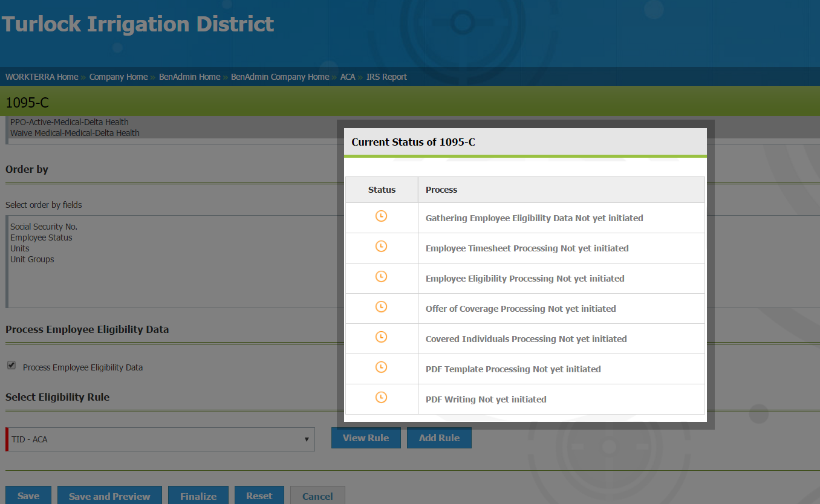Click Employee Timesheet Processing Not yet initiated text

tap(527, 248)
